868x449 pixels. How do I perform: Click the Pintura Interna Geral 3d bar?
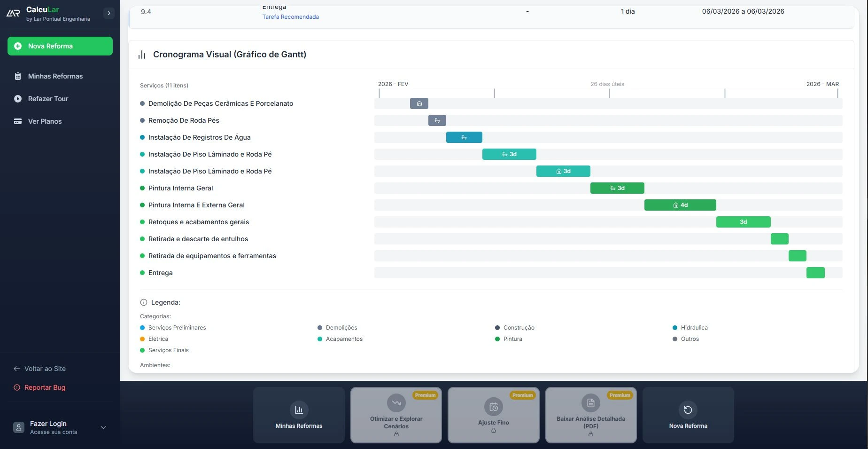[617, 188]
